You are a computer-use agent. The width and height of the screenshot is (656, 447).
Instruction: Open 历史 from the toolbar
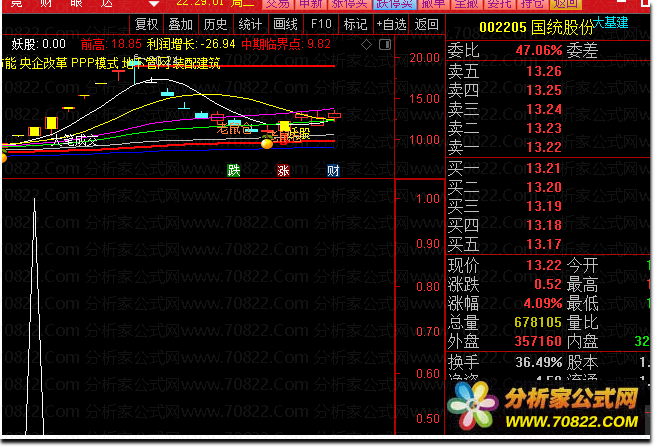[x=215, y=24]
